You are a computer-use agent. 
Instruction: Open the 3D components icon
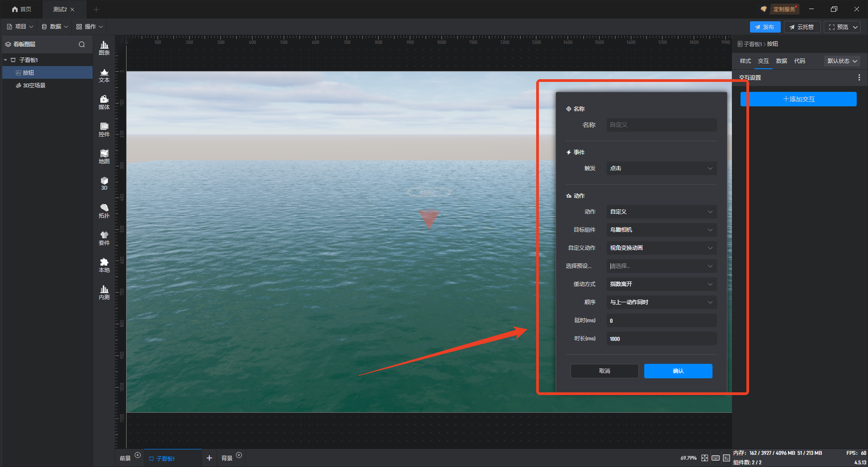pyautogui.click(x=104, y=183)
